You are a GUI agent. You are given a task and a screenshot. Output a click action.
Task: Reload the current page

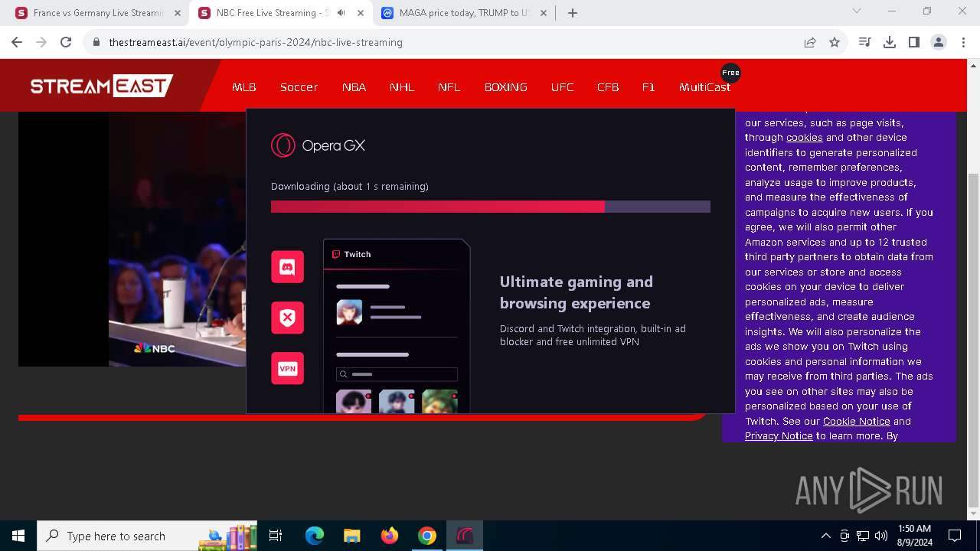tap(66, 42)
